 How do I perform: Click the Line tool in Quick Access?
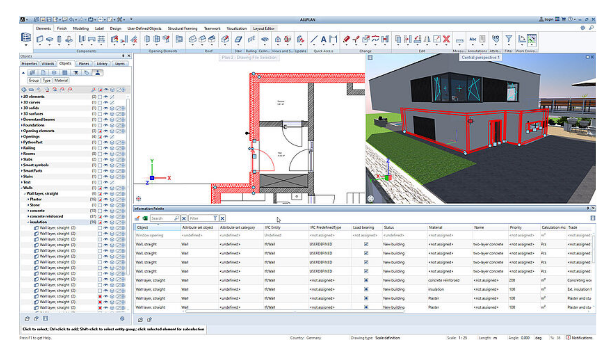(x=314, y=39)
